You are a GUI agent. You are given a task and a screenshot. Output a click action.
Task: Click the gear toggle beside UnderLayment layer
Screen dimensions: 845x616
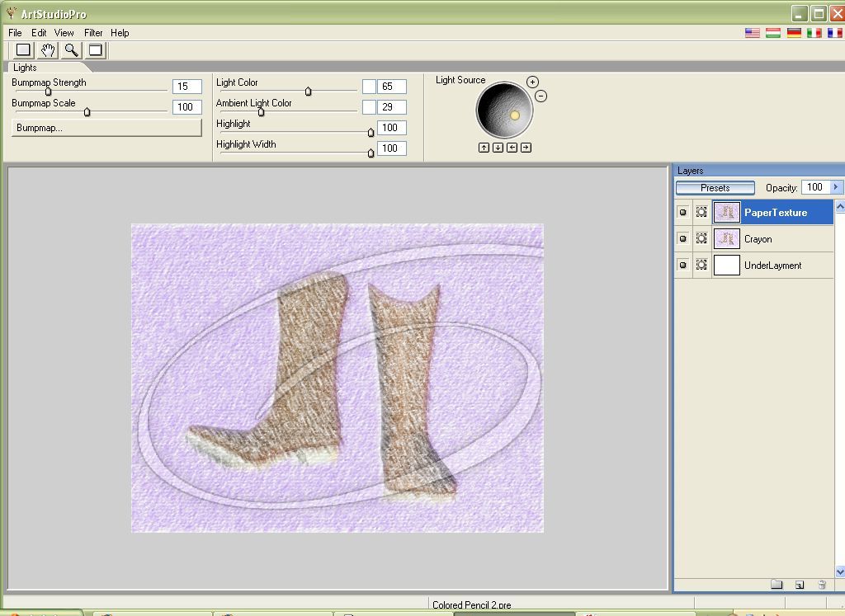[x=701, y=266]
